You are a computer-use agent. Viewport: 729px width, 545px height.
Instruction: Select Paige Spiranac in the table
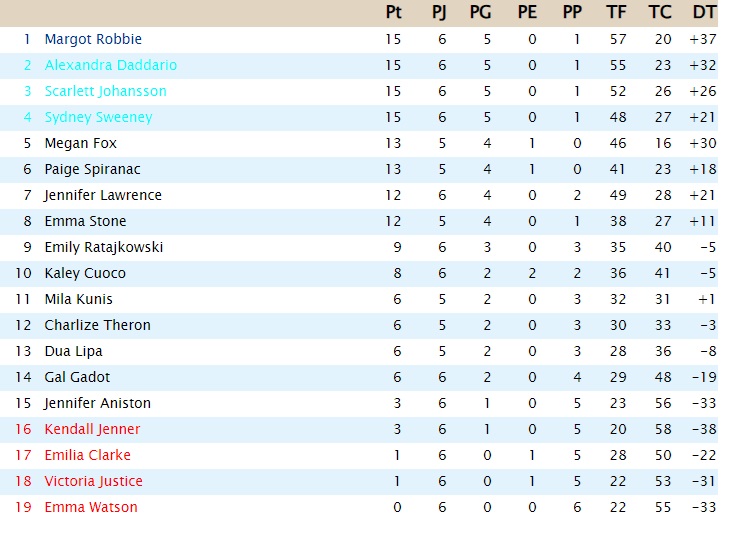pos(93,169)
